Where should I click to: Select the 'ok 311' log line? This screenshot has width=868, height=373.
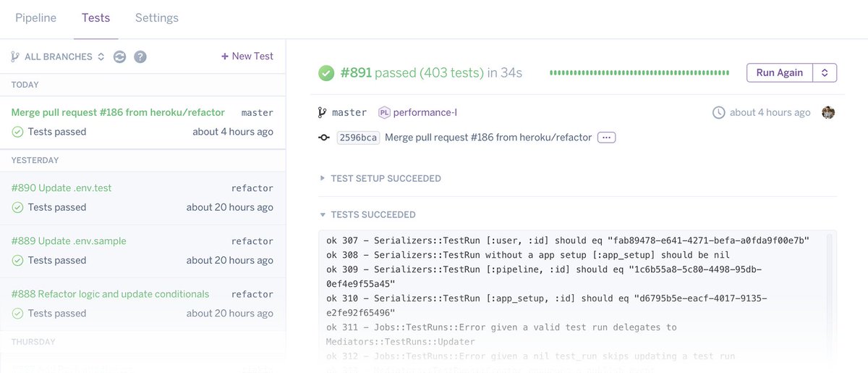502,335
